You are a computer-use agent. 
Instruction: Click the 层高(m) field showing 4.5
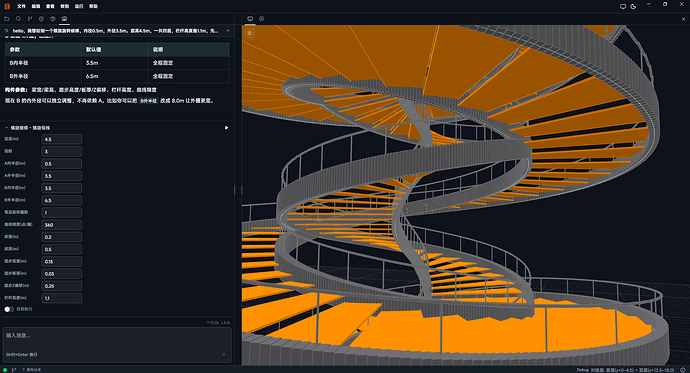tap(62, 139)
